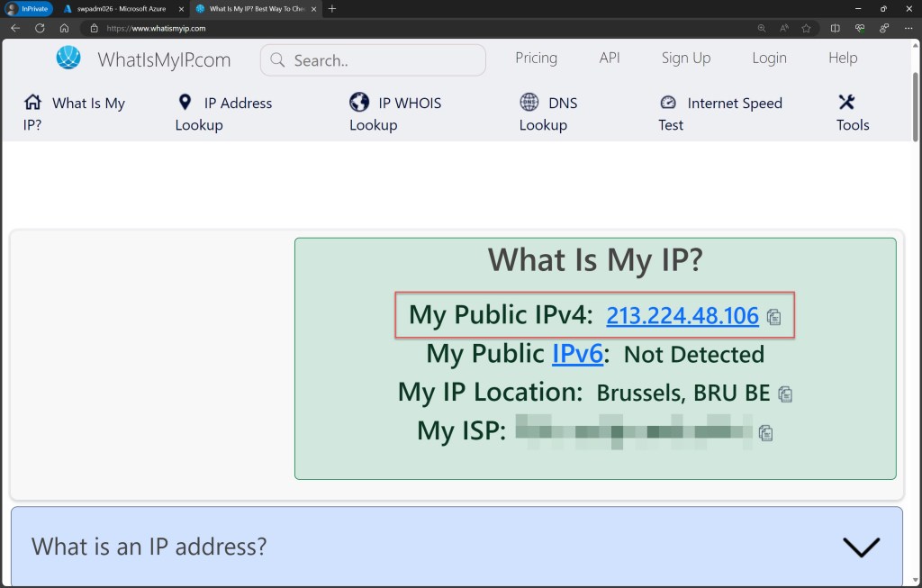Screen dimensions: 922x588
Task: Open the Tools wrench icon menu
Action: (x=846, y=102)
